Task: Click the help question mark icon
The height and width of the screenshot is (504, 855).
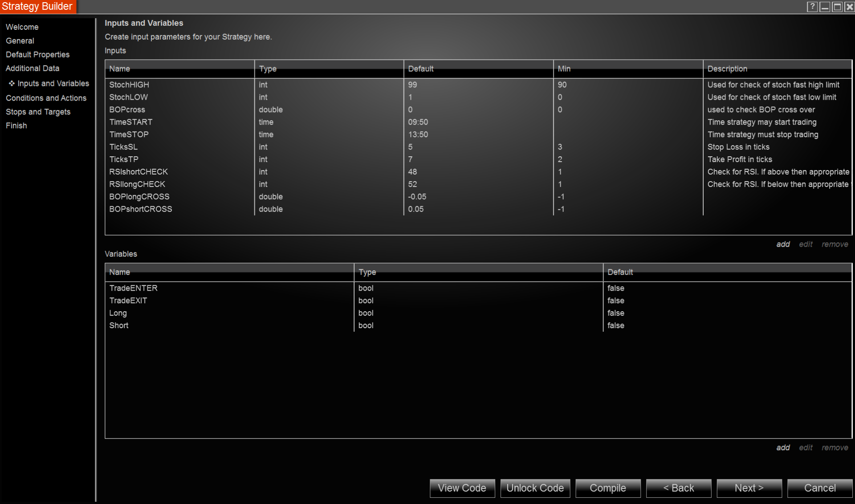Action: click(x=812, y=7)
